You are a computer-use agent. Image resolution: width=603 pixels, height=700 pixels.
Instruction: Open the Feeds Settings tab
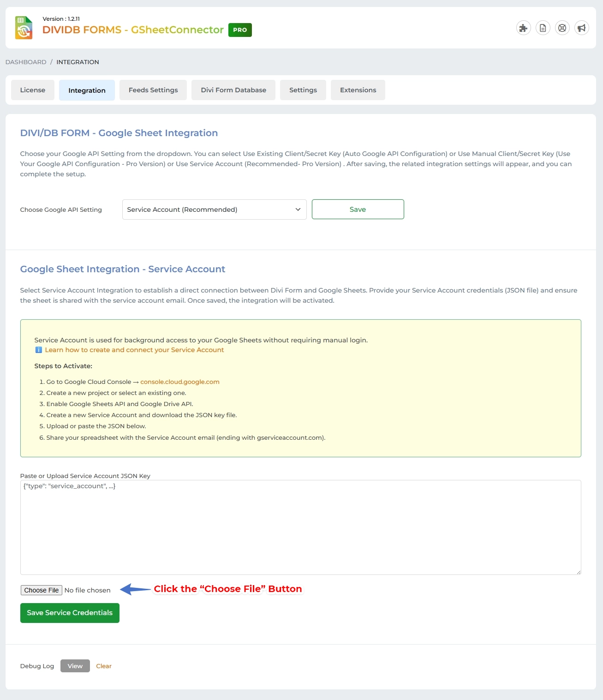pyautogui.click(x=153, y=90)
